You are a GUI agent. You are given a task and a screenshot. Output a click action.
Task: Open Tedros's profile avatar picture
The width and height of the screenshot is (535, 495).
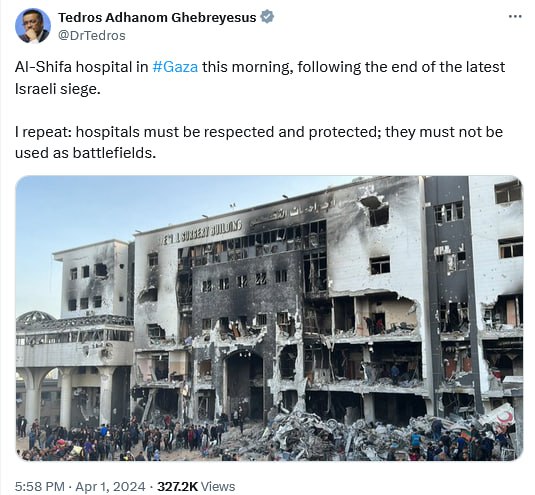[x=33, y=26]
